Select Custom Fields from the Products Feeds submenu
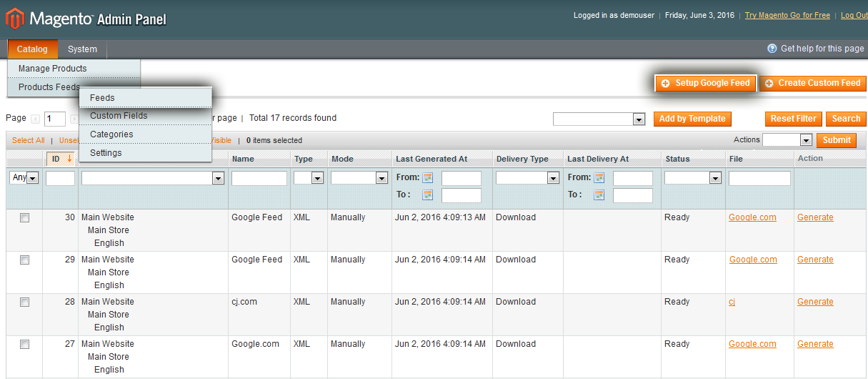The width and height of the screenshot is (868, 379). 119,116
